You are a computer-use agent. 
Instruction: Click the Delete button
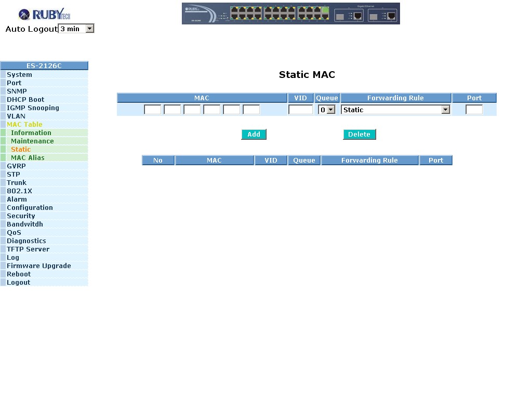pyautogui.click(x=360, y=135)
